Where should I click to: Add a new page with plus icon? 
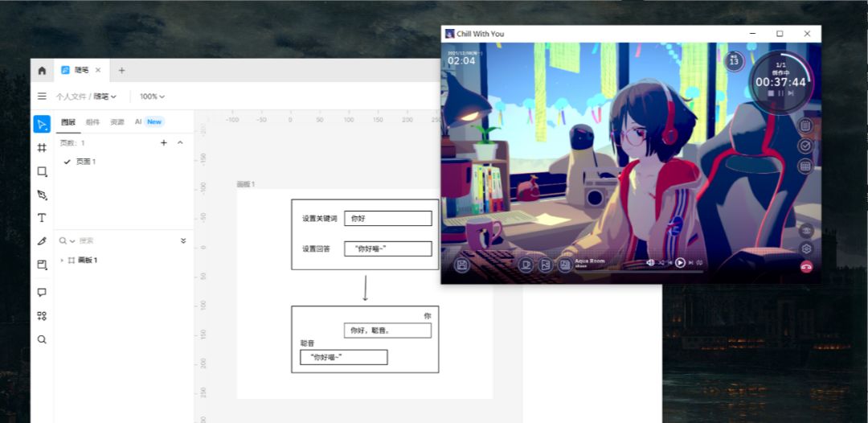[163, 143]
